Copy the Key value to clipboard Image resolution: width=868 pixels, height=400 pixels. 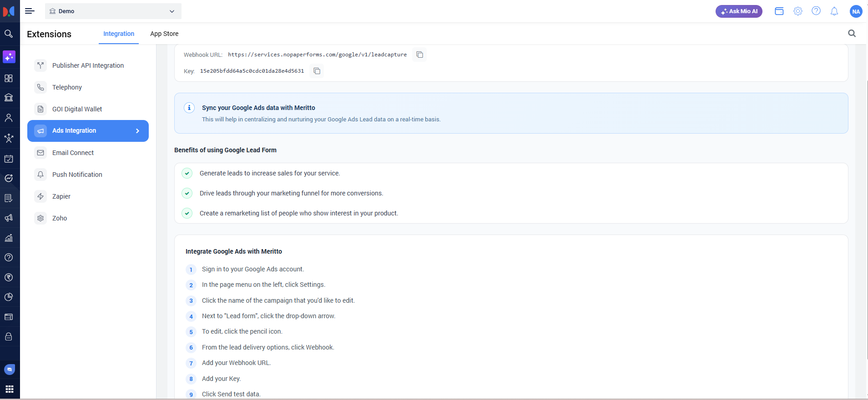(317, 71)
